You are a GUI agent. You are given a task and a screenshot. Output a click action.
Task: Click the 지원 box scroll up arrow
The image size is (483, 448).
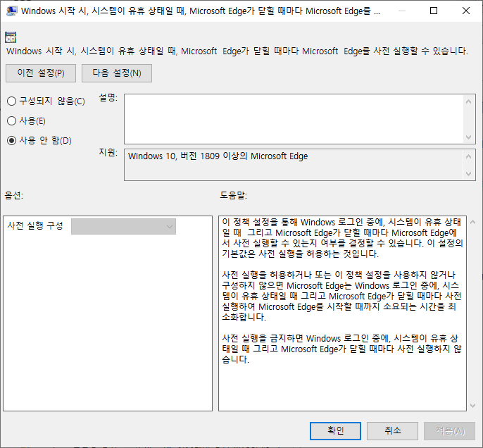[469, 156]
